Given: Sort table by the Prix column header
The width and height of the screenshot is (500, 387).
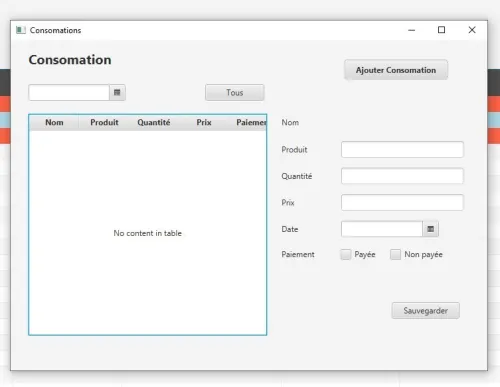Looking at the screenshot, I should point(204,122).
